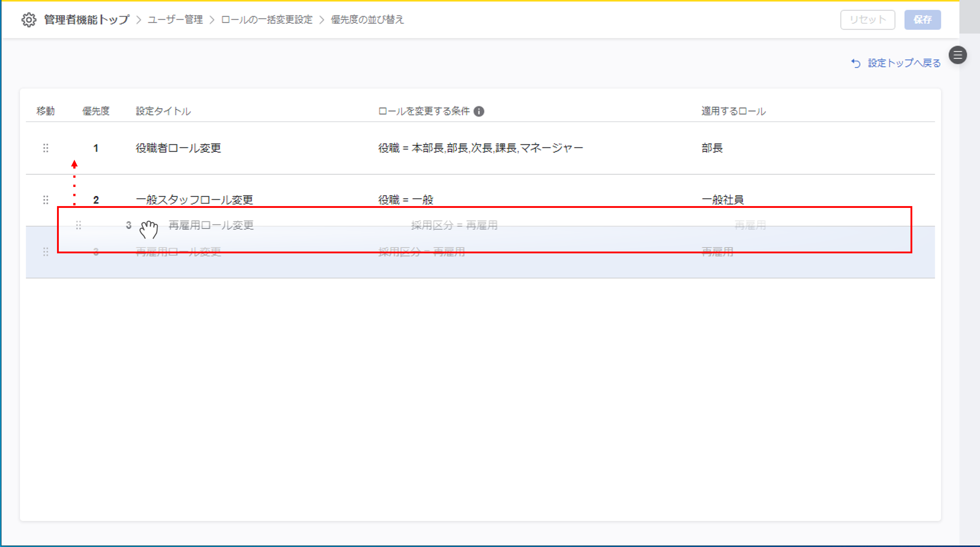980x547 pixels.
Task: Click the gear icon beside 管理者機能トップ
Action: pos(29,20)
